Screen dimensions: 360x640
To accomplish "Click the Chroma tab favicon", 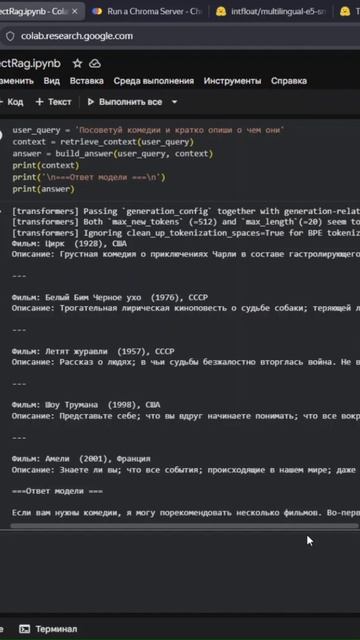I will [97, 12].
